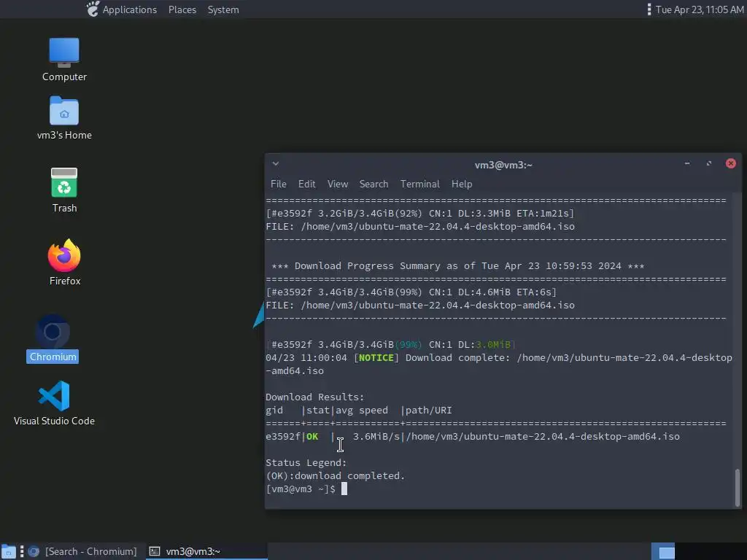Open the terminal Search menu

(373, 184)
